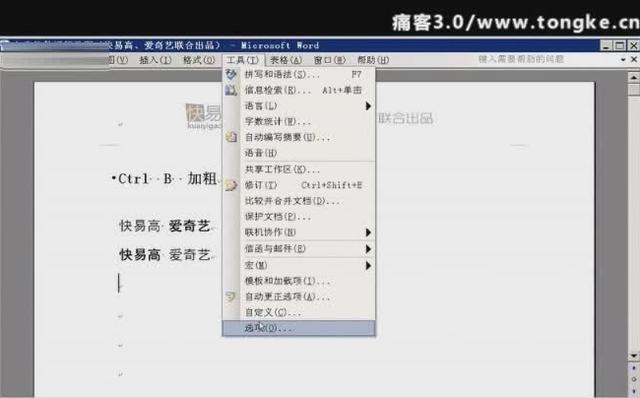Screen dimensions: 640x398
Task: Maximize the Microsoft Word window
Action: (x=620, y=45)
